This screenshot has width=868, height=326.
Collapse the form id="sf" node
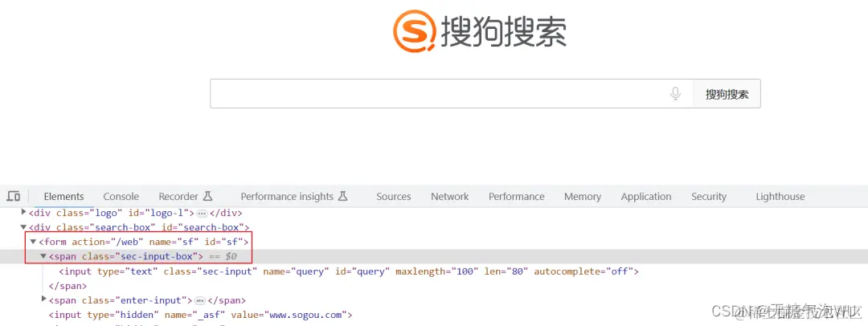pyautogui.click(x=33, y=242)
